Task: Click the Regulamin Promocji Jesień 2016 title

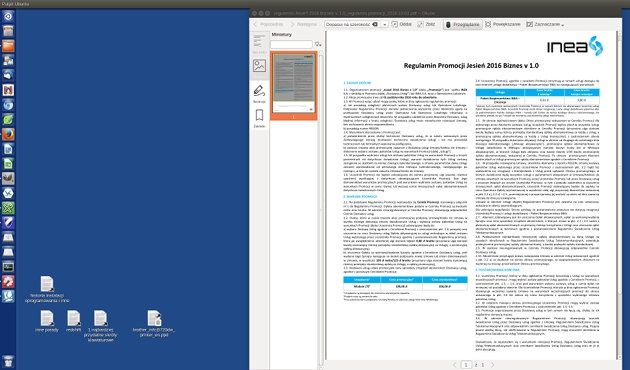Action: 471,65
